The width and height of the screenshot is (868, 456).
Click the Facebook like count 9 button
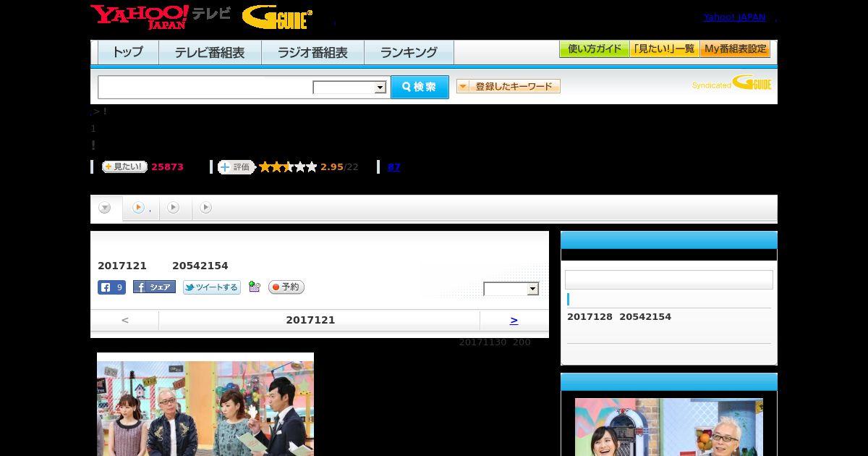point(111,287)
